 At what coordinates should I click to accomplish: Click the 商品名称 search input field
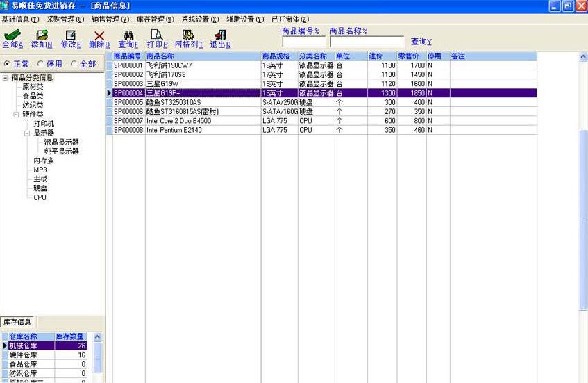coord(367,42)
